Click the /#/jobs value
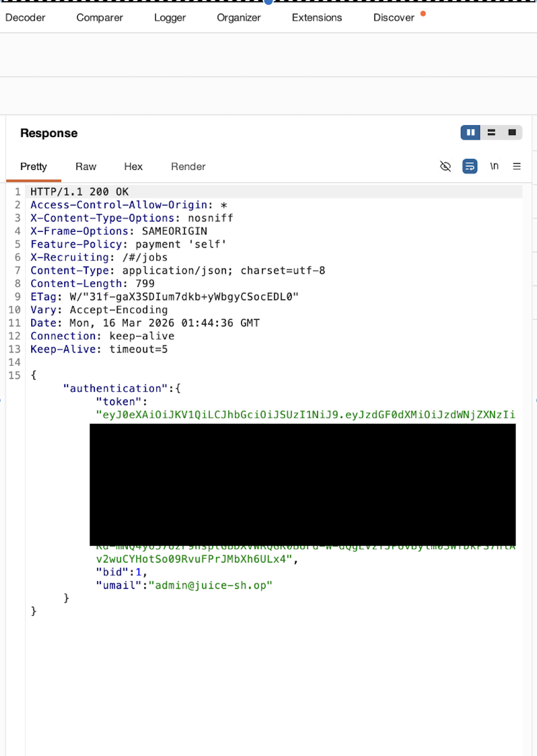The height and width of the screenshot is (756, 537). coord(145,257)
